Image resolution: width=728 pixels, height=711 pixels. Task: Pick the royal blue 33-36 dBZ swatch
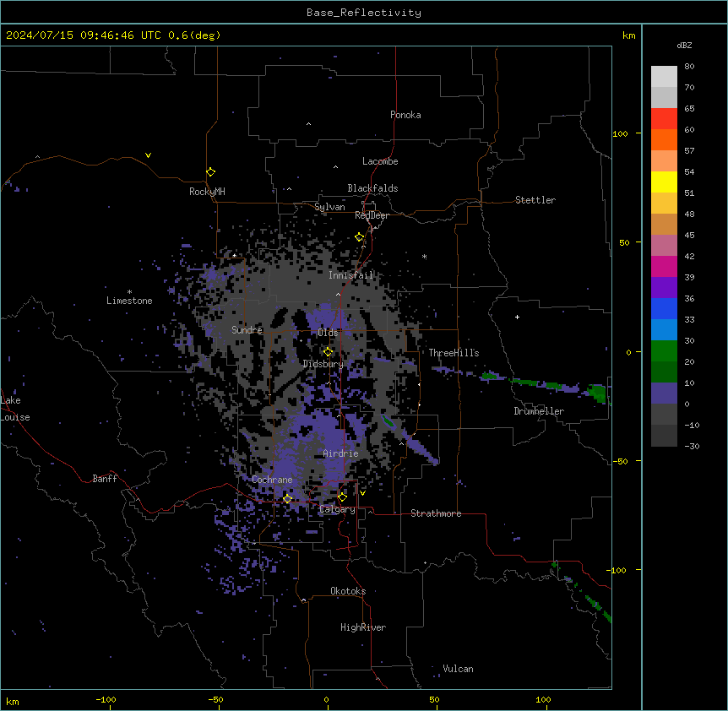[x=664, y=308]
